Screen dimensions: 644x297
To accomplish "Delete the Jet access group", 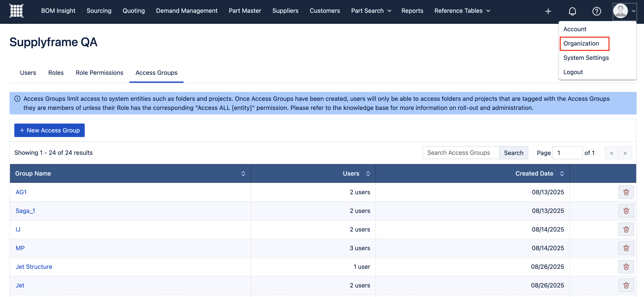I will tap(626, 285).
